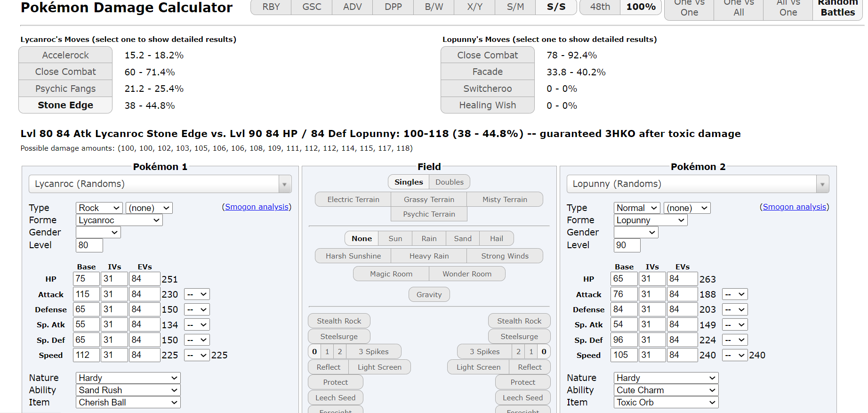Enable Reflect on Lycanroc's side
This screenshot has width=868, height=413.
(328, 367)
